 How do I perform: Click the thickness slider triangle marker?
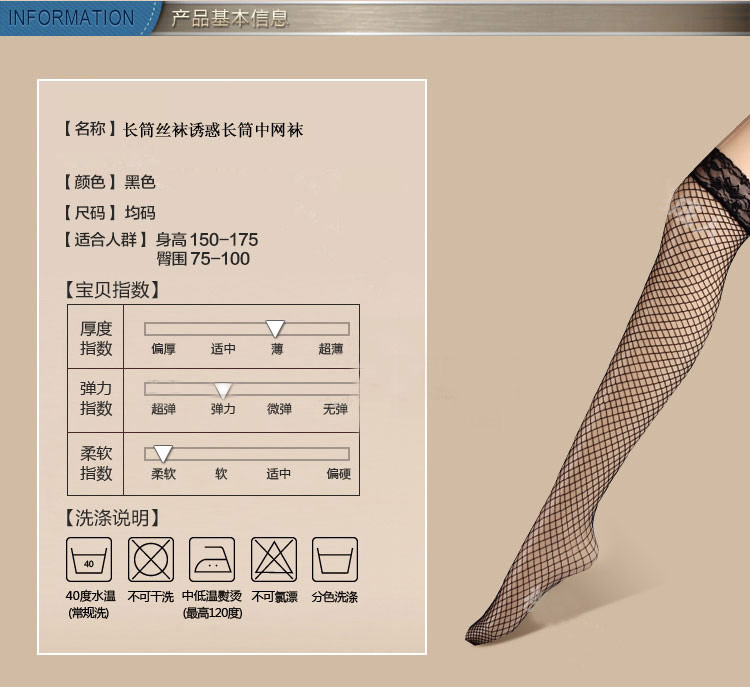(x=276, y=328)
